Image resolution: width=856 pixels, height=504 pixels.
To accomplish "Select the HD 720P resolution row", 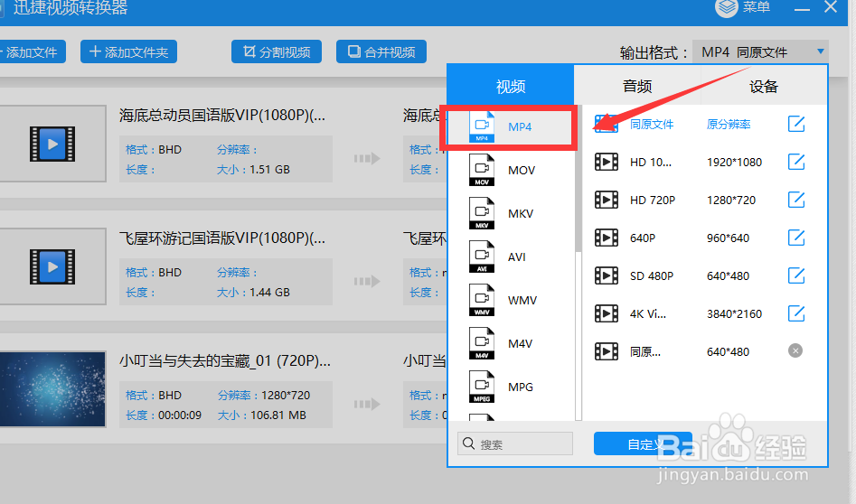I will click(700, 201).
